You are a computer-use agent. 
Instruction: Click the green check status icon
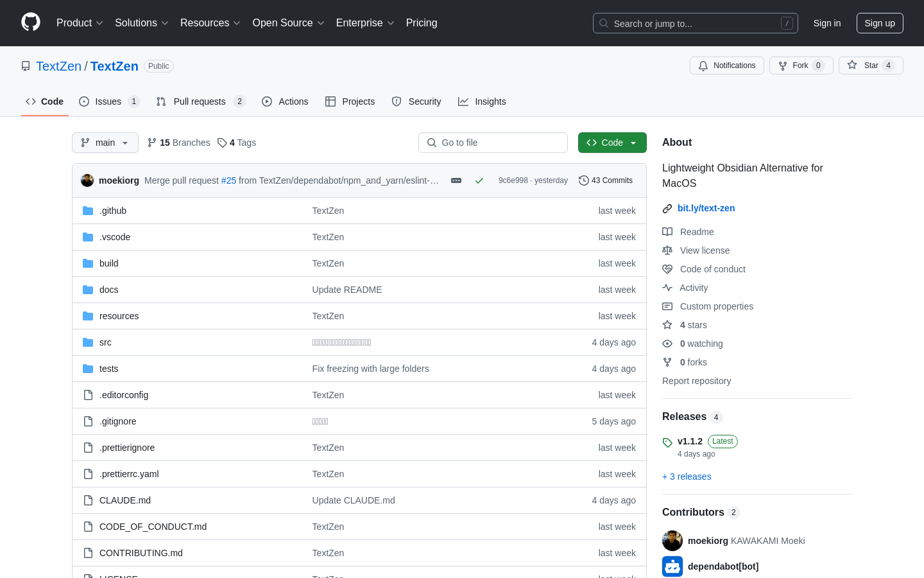pos(479,180)
